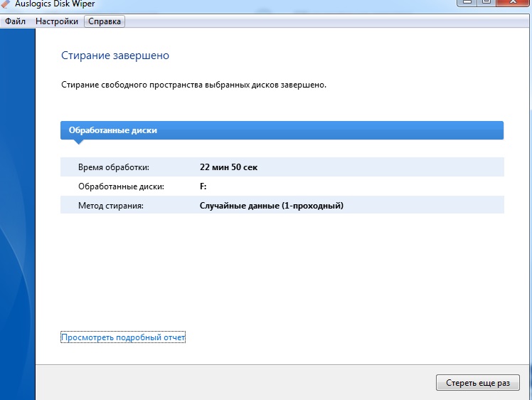The height and width of the screenshot is (400, 532).
Task: Open the Файл menu
Action: point(15,21)
